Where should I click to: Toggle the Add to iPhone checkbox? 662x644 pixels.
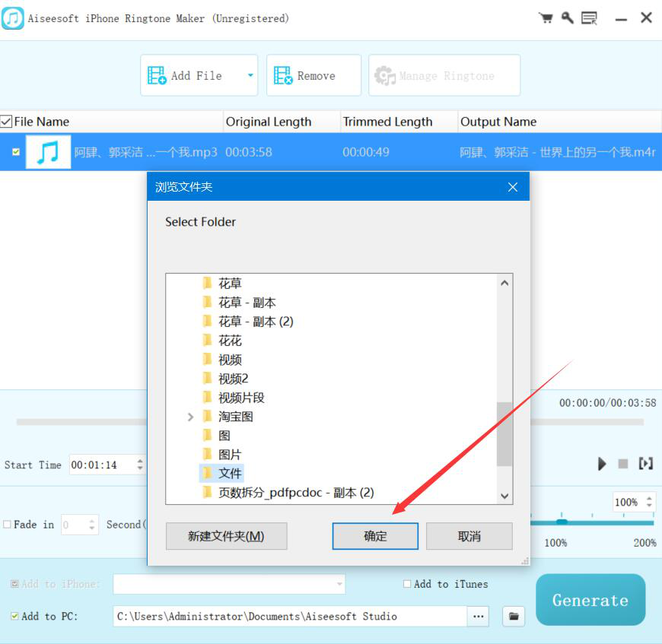click(x=14, y=584)
